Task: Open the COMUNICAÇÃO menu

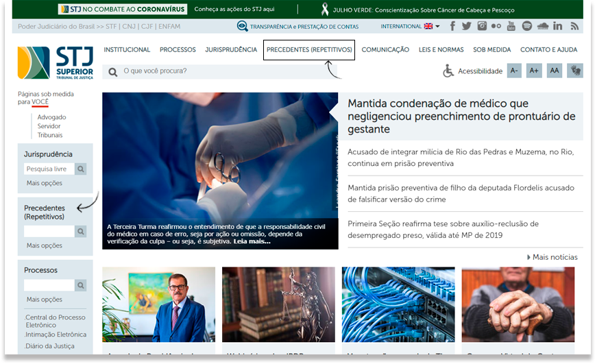Action: 385,50
